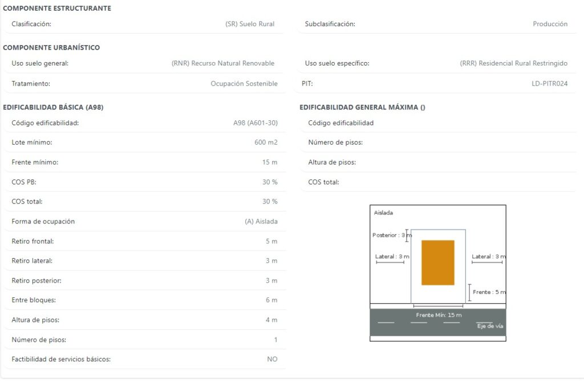Viewport: 584px width, 392px height.
Task: Click the "5 m" Retiro frontal value
Action: point(271,241)
